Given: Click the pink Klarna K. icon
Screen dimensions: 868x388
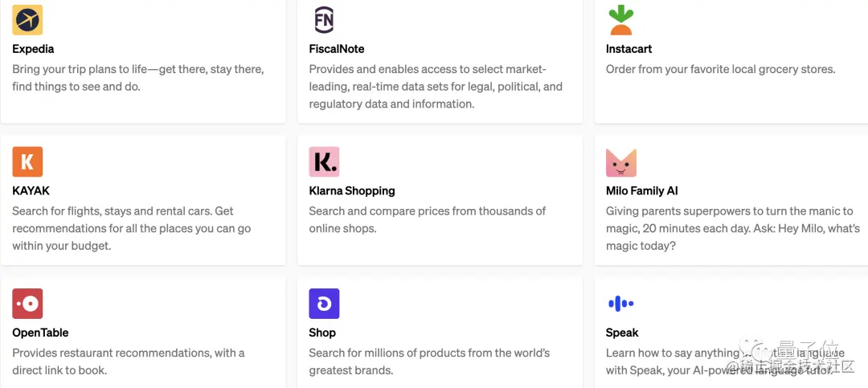Looking at the screenshot, I should pyautogui.click(x=324, y=161).
